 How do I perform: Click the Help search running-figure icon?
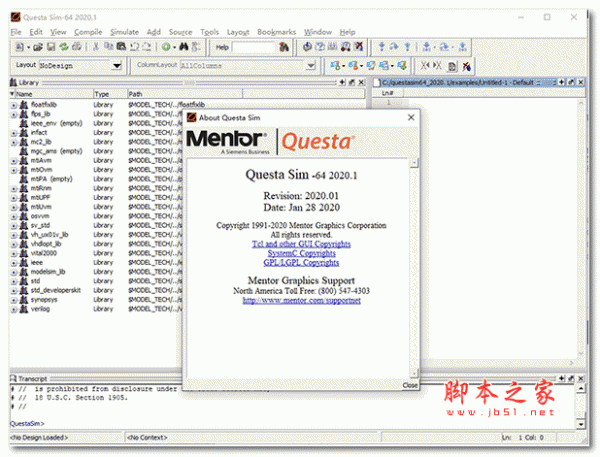pyautogui.click(x=284, y=47)
